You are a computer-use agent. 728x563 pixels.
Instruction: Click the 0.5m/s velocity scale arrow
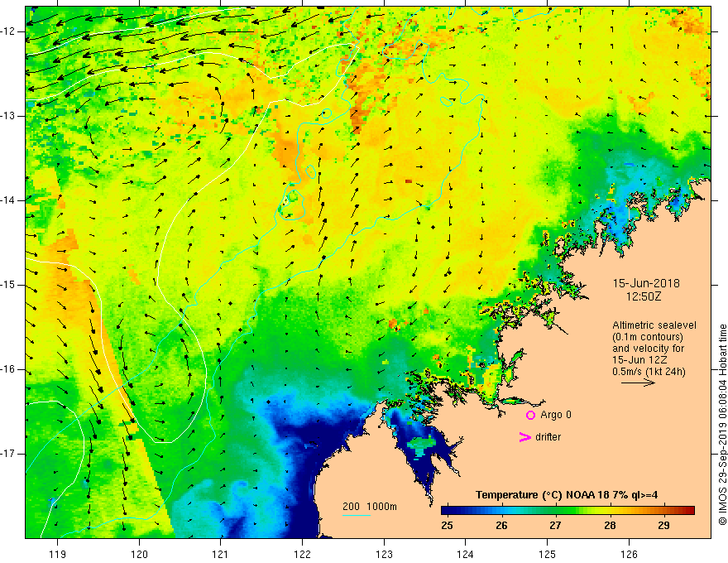(x=638, y=383)
